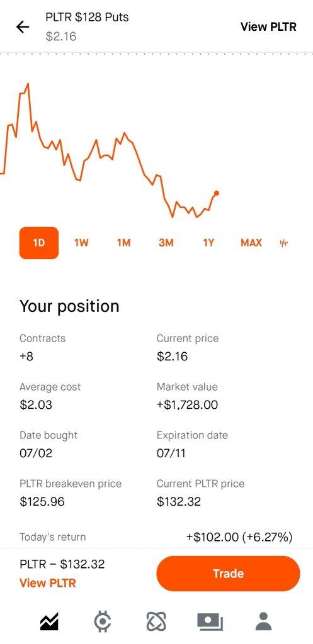This screenshot has width=313, height=644.
Task: Select the 1M time range
Action: click(124, 243)
